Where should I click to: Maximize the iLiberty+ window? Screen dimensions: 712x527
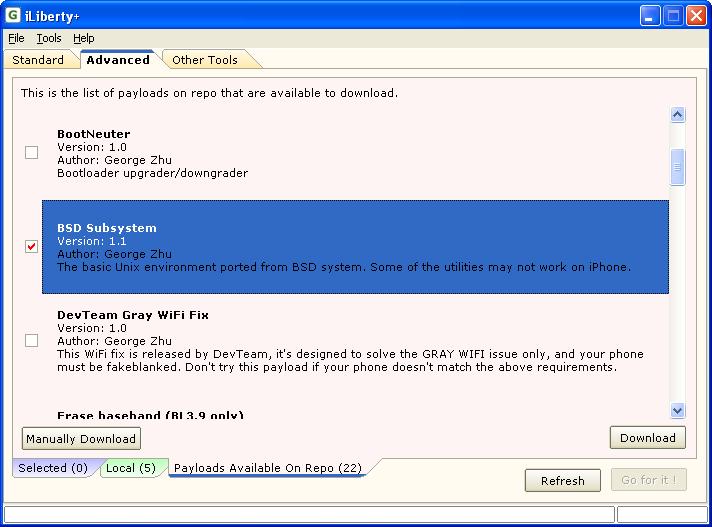[x=673, y=16]
